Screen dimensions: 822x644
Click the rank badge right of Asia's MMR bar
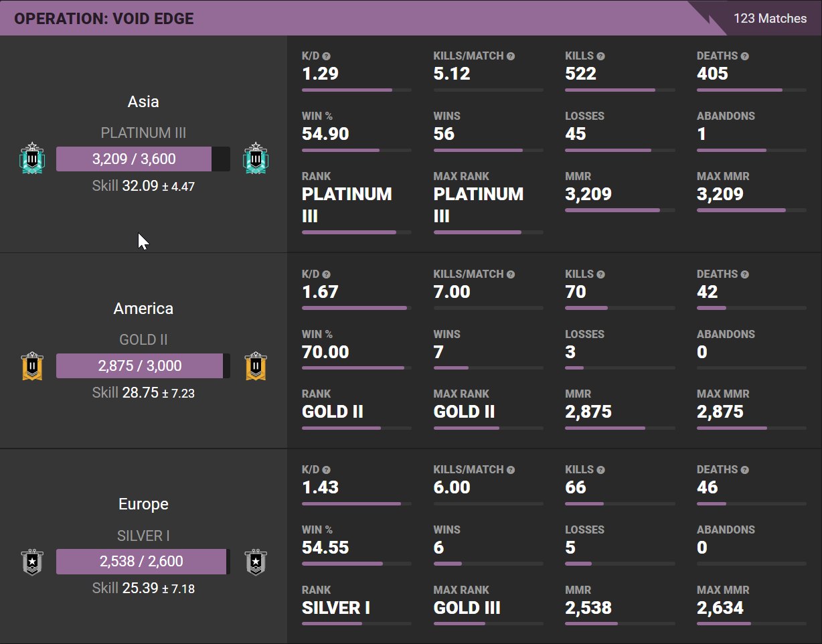(256, 159)
